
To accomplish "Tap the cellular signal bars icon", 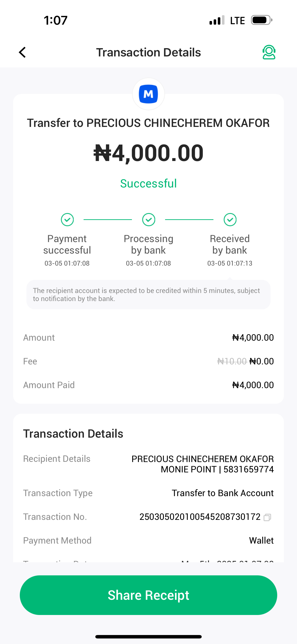I will 217,20.
